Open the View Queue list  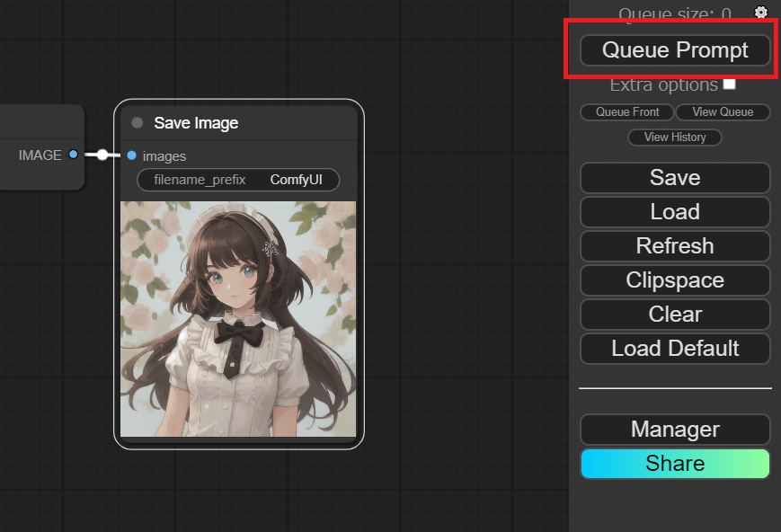click(x=723, y=112)
